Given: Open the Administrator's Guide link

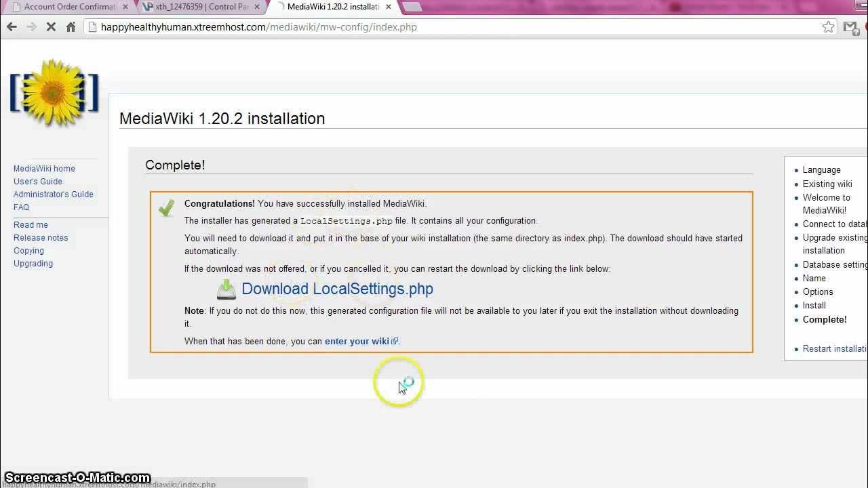Looking at the screenshot, I should [x=54, y=195].
